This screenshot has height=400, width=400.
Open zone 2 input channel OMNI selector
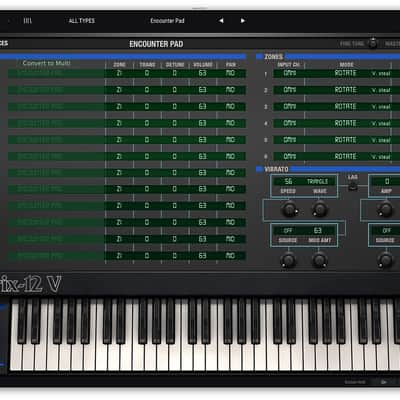pyautogui.click(x=289, y=90)
